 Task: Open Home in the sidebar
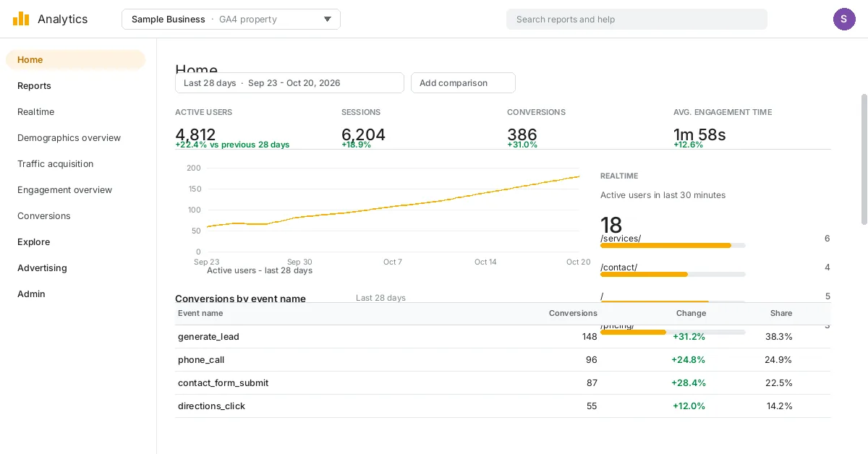point(75,60)
